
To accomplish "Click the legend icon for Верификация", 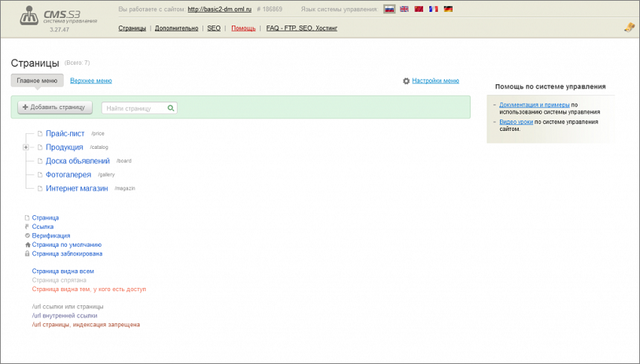I will point(27,235).
